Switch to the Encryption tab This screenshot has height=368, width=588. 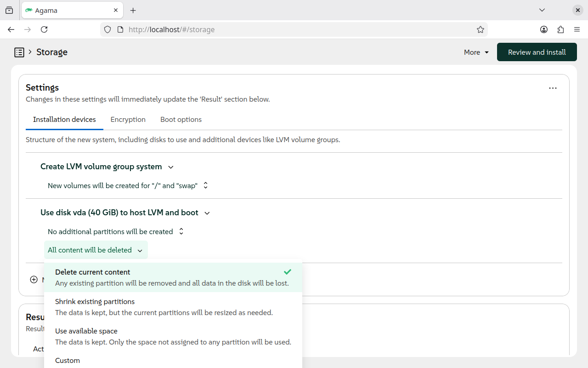128,120
